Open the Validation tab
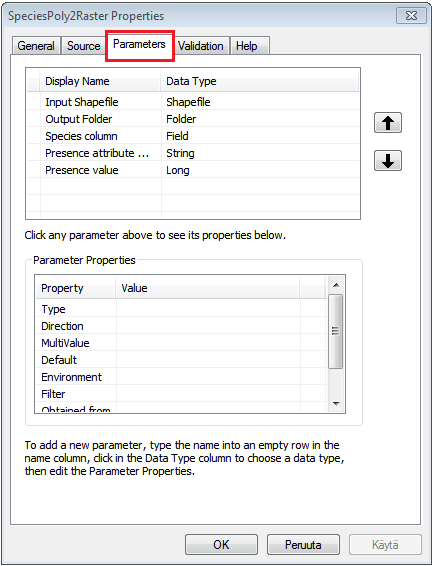432x566 pixels. (x=201, y=46)
